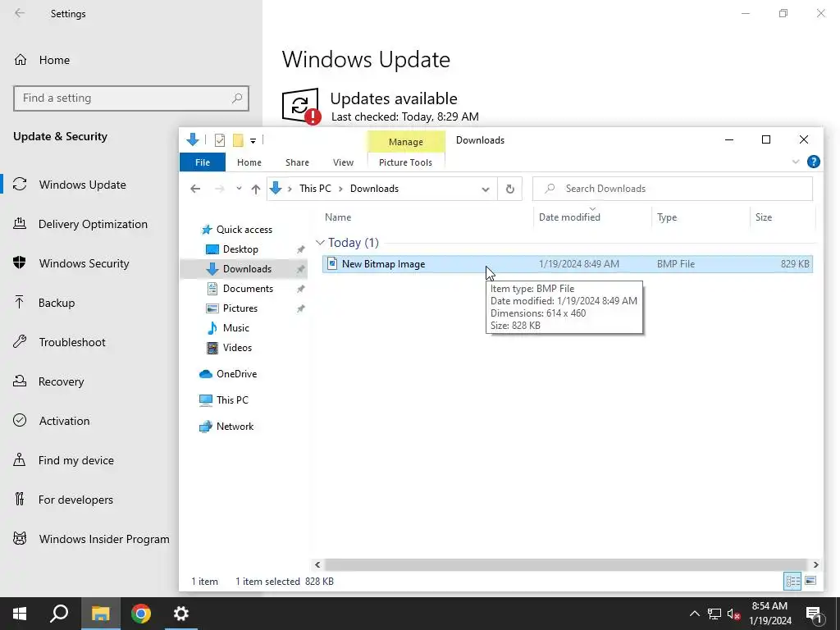Sort by the Size column header
This screenshot has height=630, width=840.
pos(764,217)
